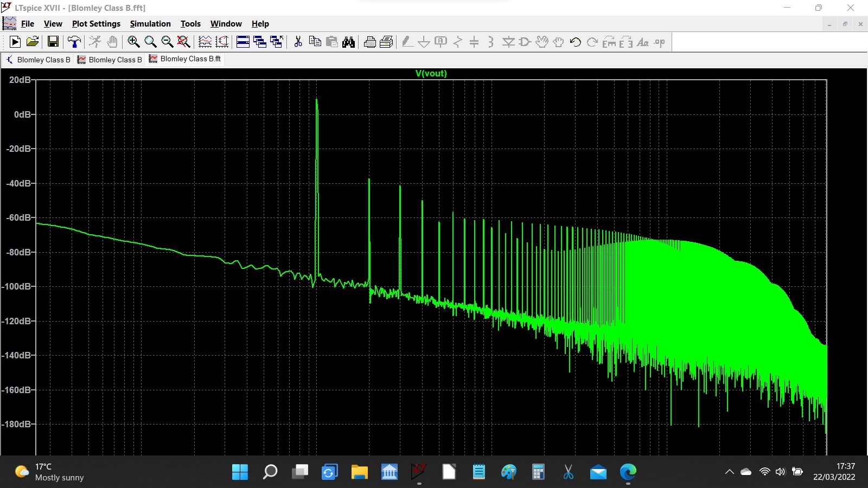Restore the inner document window button
The width and height of the screenshot is (868, 488).
coord(845,24)
